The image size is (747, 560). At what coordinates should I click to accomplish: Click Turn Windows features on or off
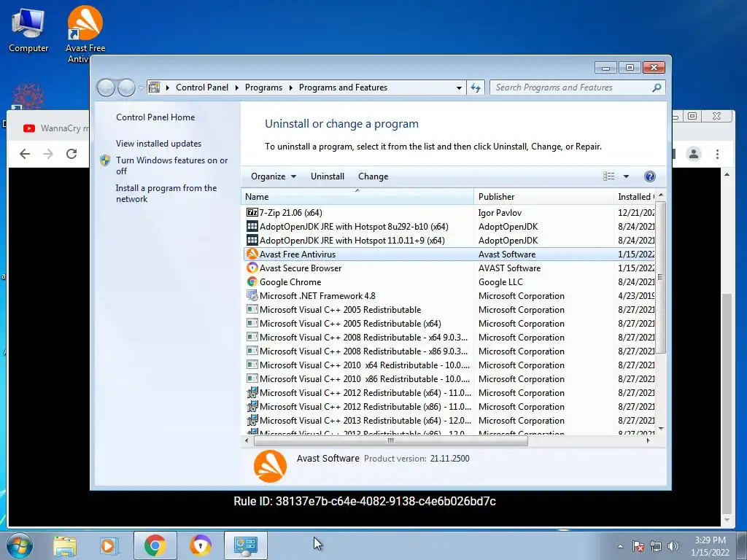coord(172,166)
